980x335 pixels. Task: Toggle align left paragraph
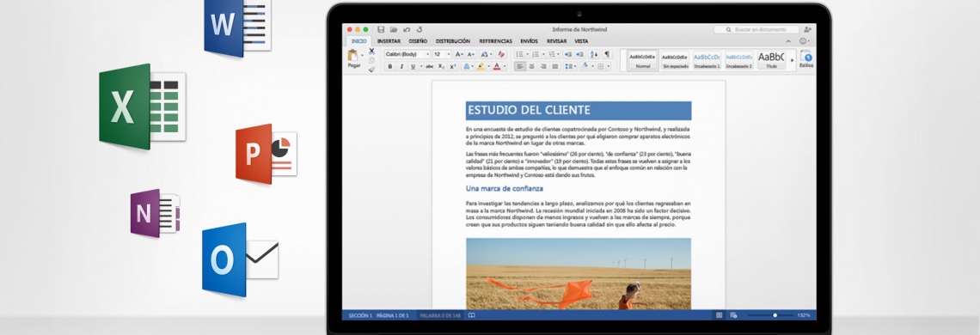[x=520, y=66]
